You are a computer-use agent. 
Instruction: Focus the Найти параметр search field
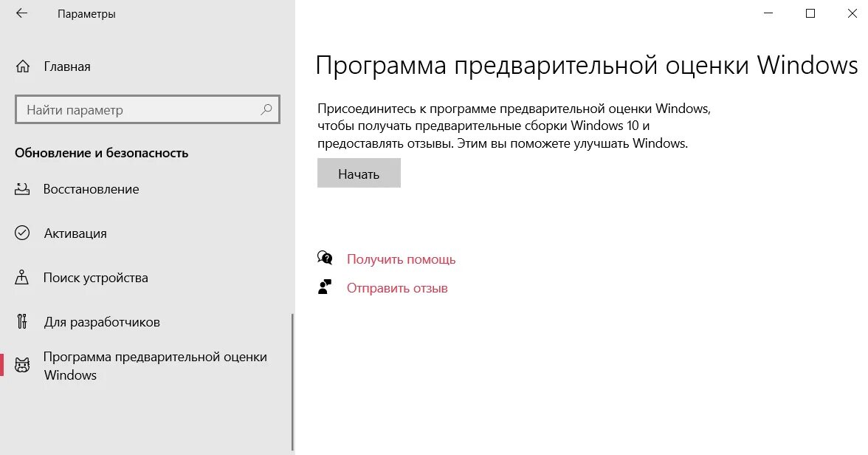[x=148, y=109]
